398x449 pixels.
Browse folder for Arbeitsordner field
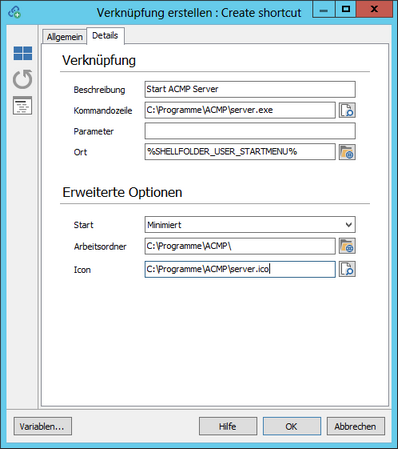[347, 246]
